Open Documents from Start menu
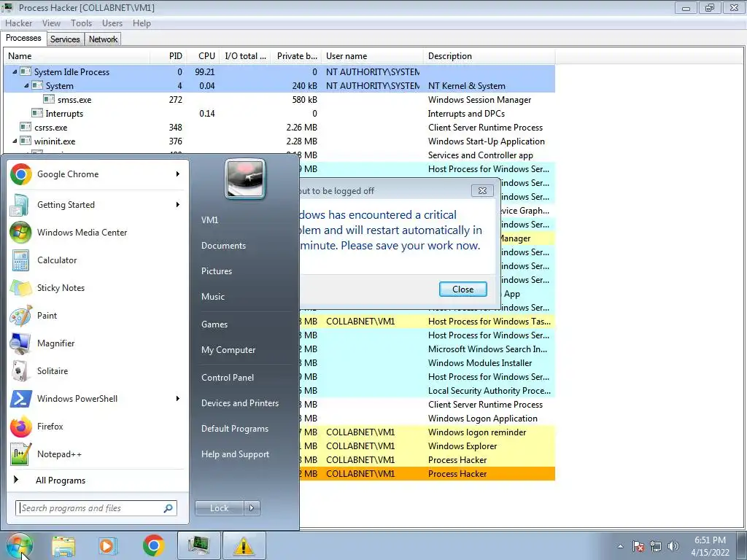The image size is (747, 560). [x=223, y=246]
